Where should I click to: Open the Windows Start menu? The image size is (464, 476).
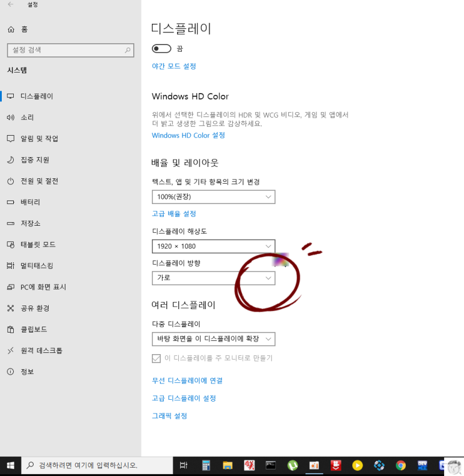[x=11, y=465]
